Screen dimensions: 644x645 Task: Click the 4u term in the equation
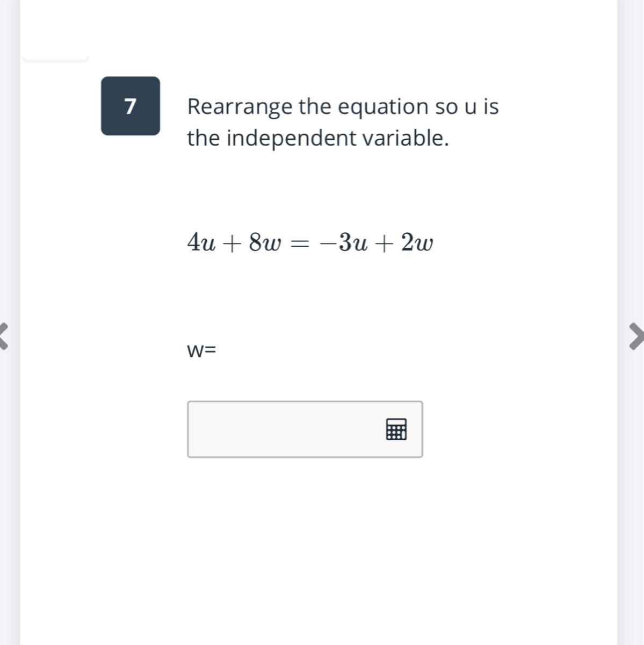click(x=201, y=243)
